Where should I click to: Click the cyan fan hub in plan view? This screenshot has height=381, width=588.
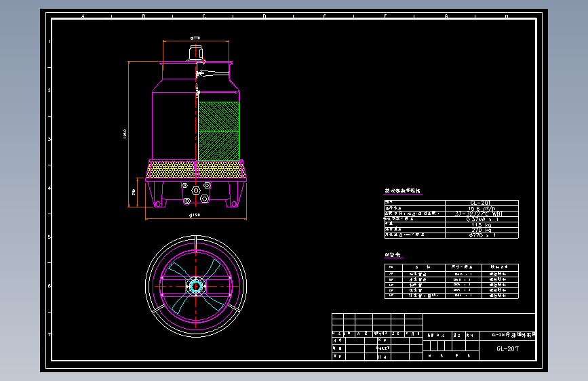pyautogui.click(x=196, y=287)
